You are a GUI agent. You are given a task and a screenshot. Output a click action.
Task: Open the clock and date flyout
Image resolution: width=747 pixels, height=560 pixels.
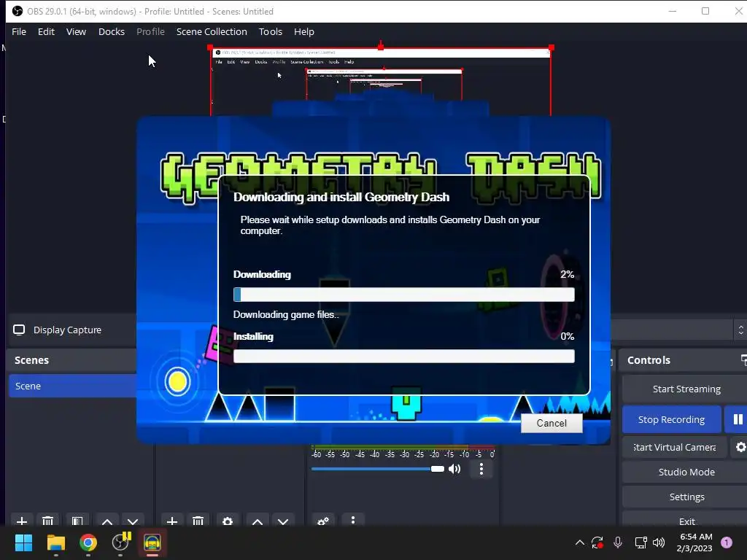coord(695,542)
